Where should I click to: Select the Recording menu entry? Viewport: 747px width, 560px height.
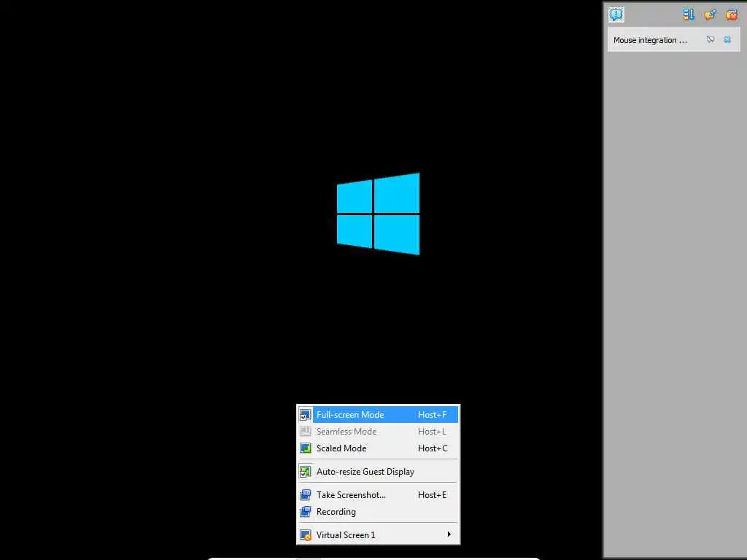click(378, 511)
